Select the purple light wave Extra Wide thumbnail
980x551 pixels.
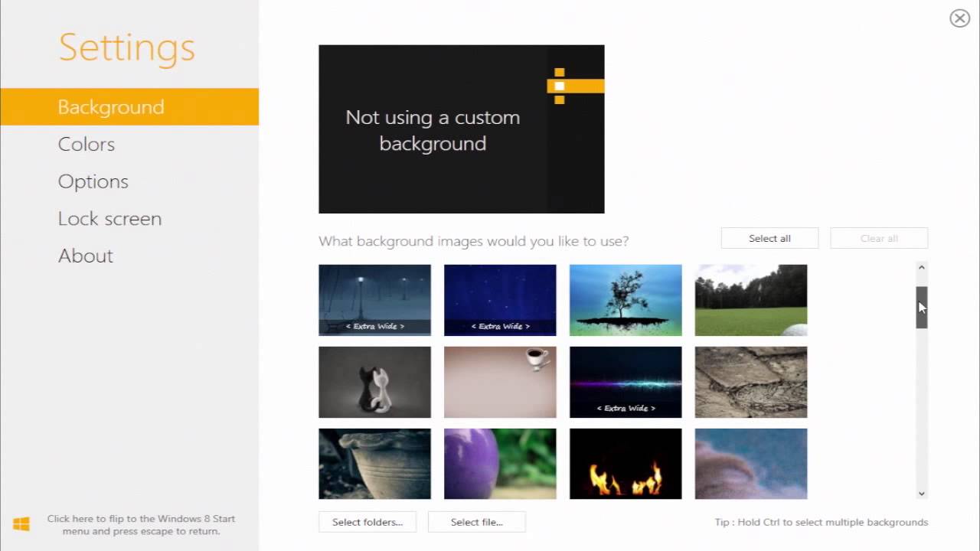tap(626, 382)
